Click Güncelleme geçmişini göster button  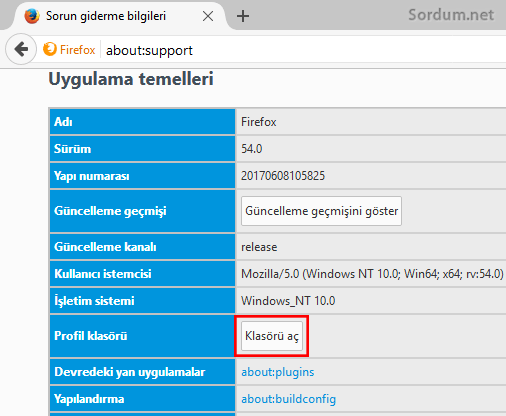[x=321, y=211]
